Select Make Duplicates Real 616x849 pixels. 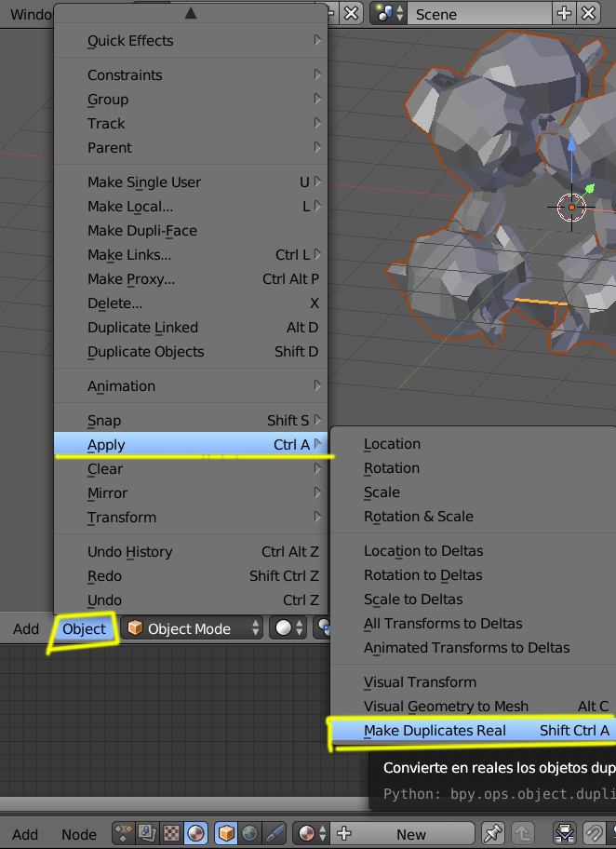pos(474,730)
